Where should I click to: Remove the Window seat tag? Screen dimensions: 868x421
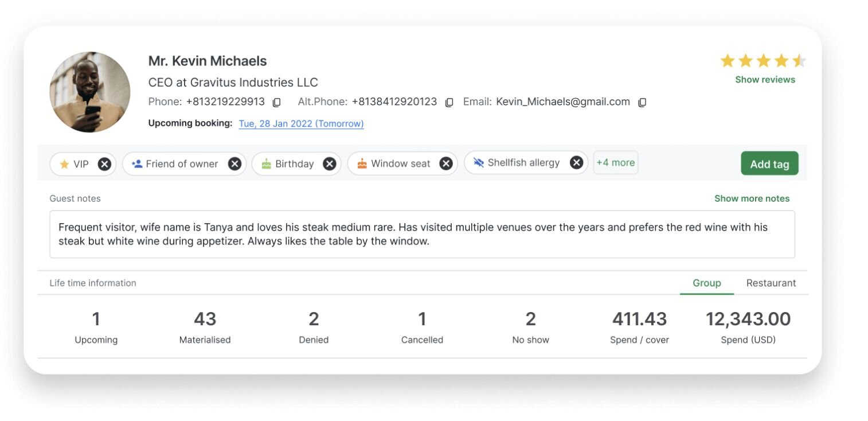pyautogui.click(x=445, y=164)
